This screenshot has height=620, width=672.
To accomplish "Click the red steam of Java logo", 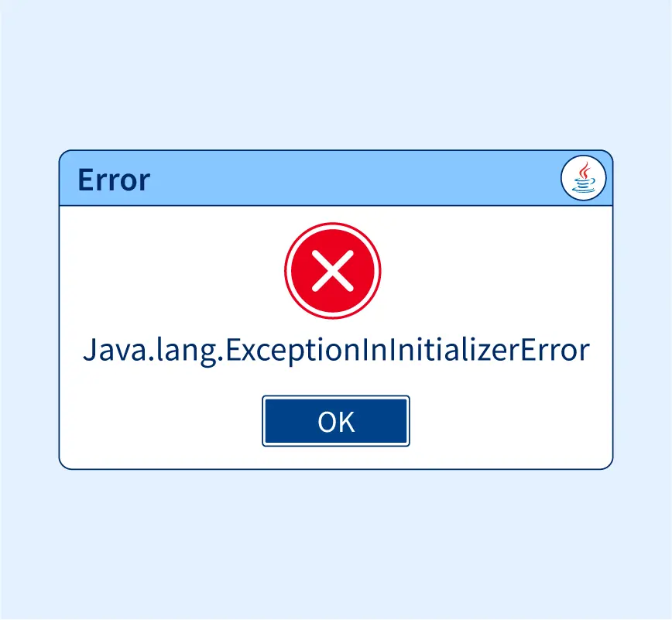I will point(584,170).
